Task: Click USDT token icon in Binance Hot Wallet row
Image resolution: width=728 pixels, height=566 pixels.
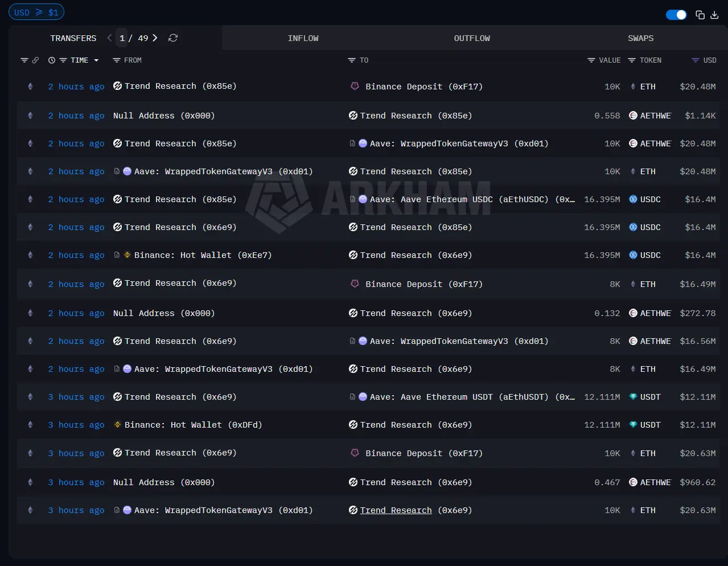Action: 633,425
